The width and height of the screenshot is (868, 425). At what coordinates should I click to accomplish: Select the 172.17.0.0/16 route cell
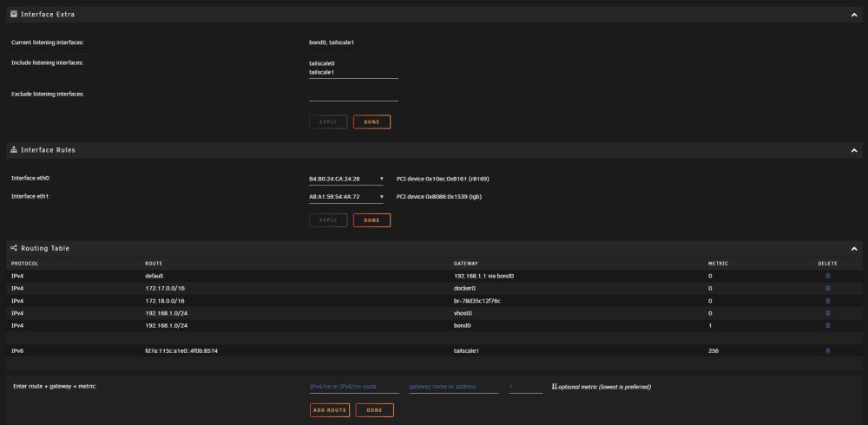tap(165, 288)
